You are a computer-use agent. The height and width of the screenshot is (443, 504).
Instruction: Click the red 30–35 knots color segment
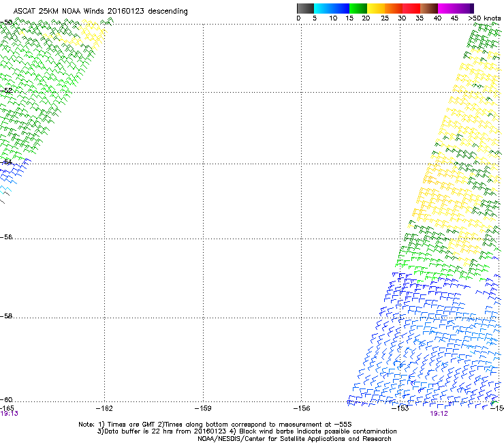click(411, 8)
